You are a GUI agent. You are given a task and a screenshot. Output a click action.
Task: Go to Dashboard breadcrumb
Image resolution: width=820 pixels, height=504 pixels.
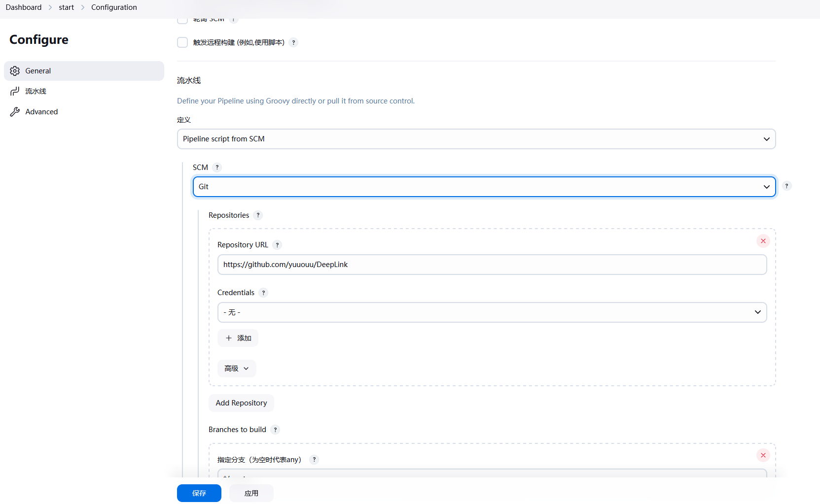24,7
